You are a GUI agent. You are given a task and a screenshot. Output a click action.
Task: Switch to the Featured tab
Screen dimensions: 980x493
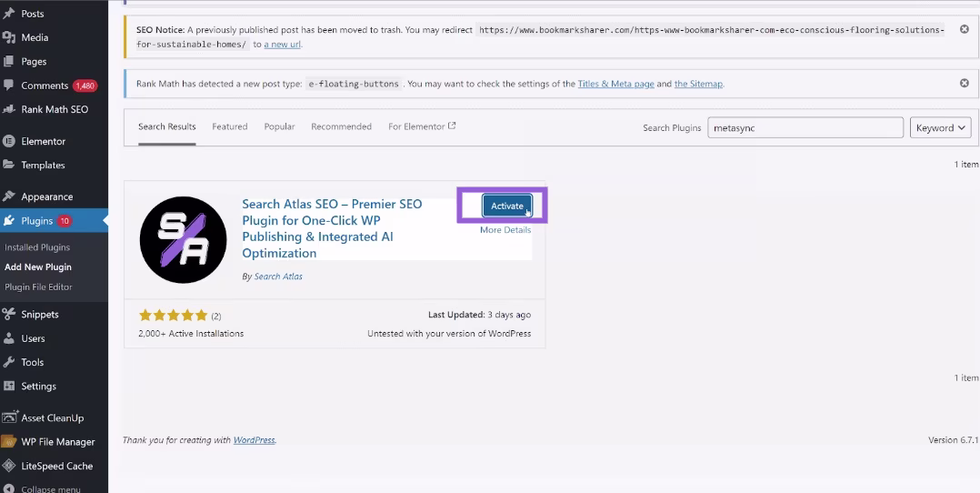229,126
